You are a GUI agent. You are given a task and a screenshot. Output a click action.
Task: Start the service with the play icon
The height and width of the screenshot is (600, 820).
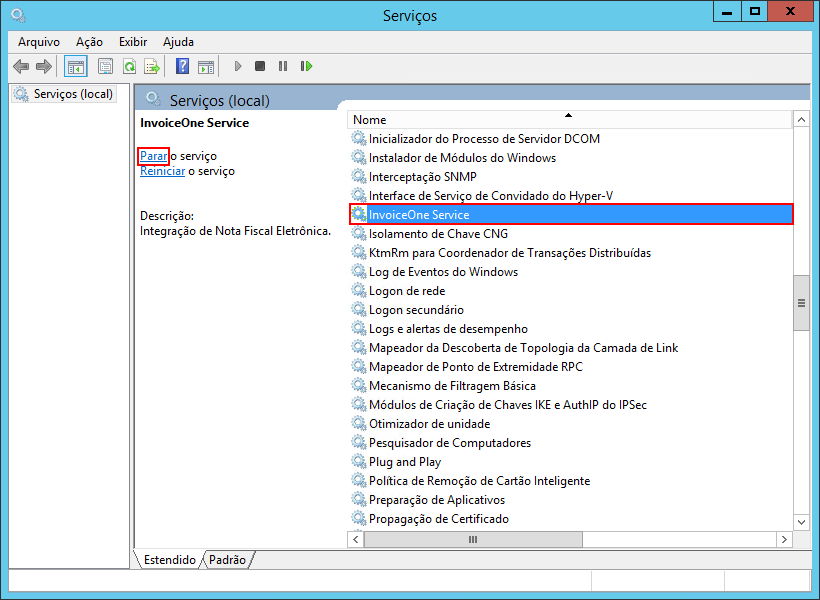coord(238,66)
